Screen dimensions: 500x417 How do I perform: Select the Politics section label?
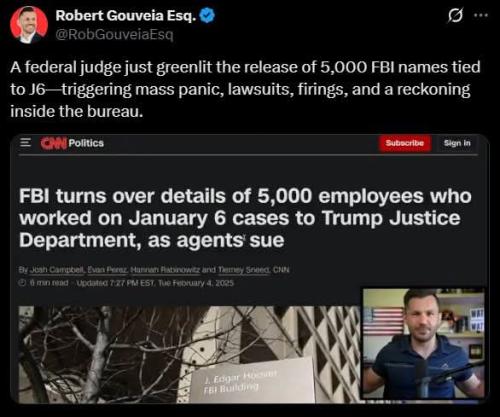click(86, 143)
